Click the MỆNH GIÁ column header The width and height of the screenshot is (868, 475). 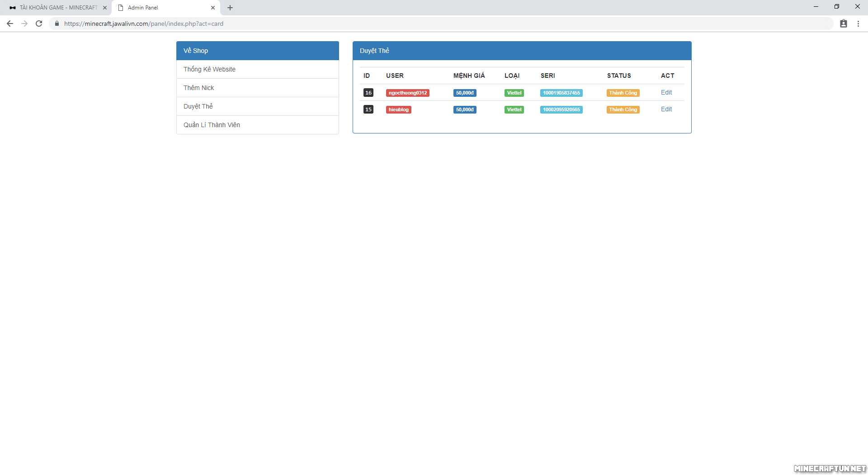(x=469, y=76)
